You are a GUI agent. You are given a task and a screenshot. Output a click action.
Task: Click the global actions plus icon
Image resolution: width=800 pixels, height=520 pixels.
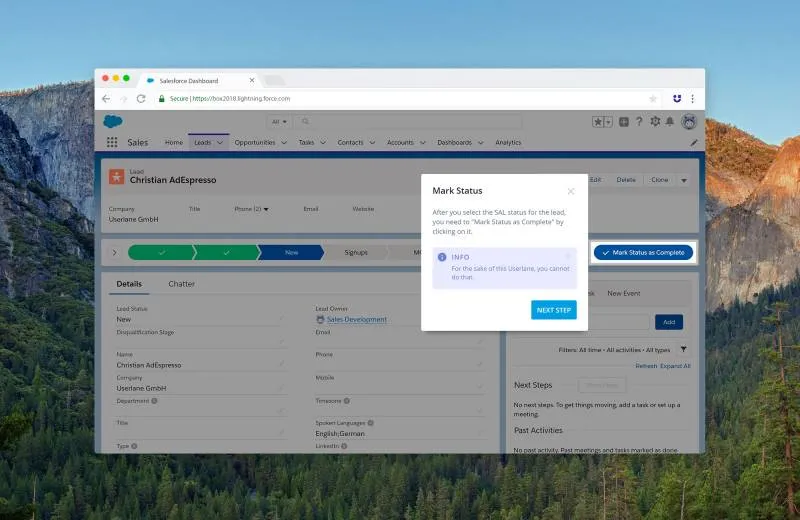tap(623, 121)
